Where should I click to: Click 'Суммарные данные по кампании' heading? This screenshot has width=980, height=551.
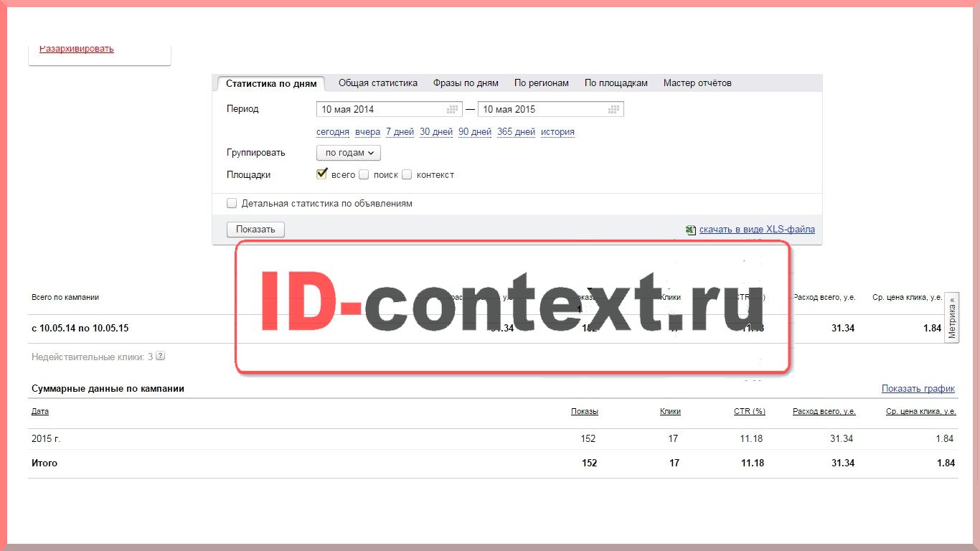pyautogui.click(x=108, y=388)
